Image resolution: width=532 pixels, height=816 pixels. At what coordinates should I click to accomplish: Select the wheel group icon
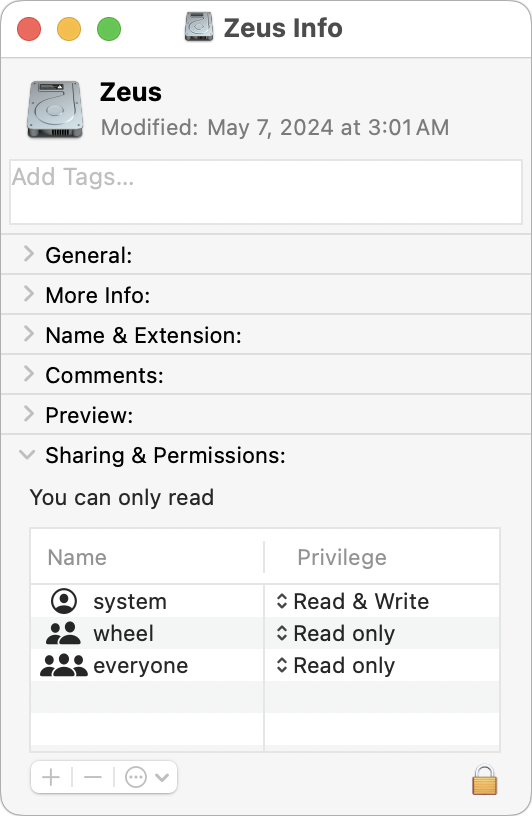click(63, 633)
